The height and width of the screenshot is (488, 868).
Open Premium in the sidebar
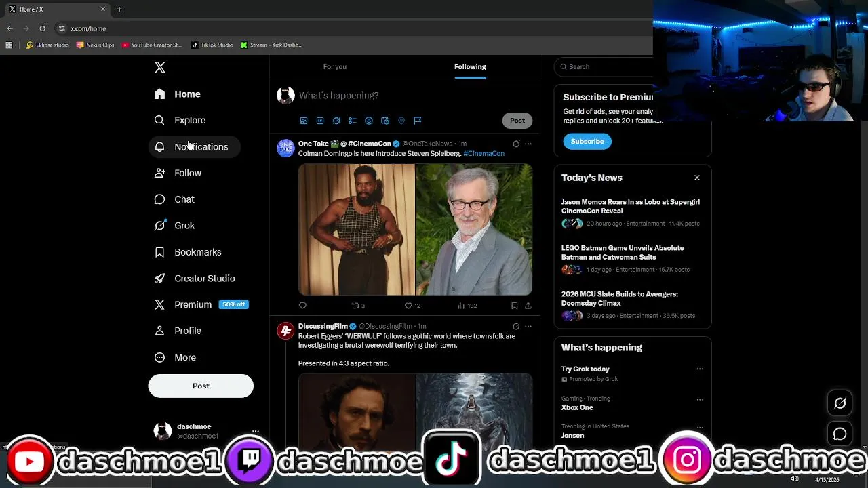pyautogui.click(x=201, y=304)
